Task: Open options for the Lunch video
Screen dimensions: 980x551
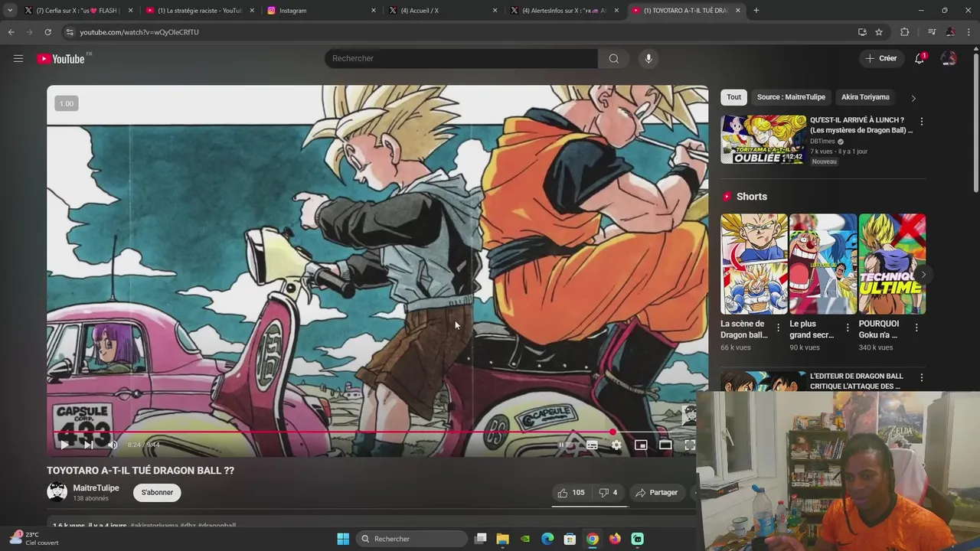Action: 921,122
